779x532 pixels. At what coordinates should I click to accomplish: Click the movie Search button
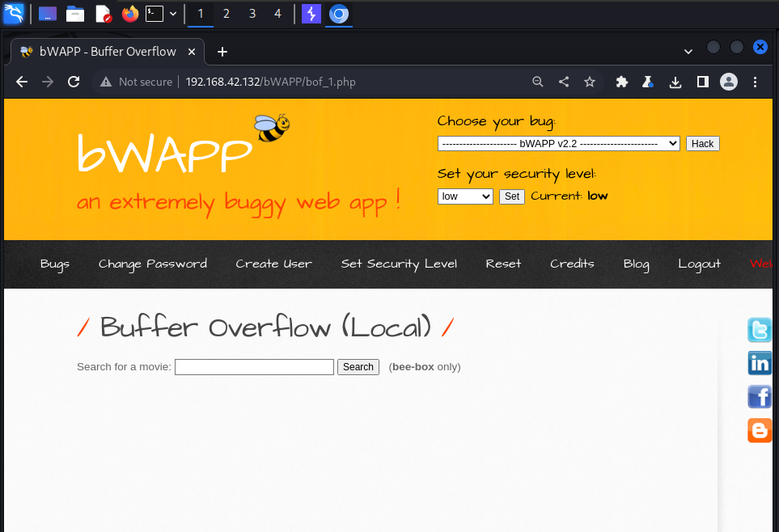pos(358,367)
